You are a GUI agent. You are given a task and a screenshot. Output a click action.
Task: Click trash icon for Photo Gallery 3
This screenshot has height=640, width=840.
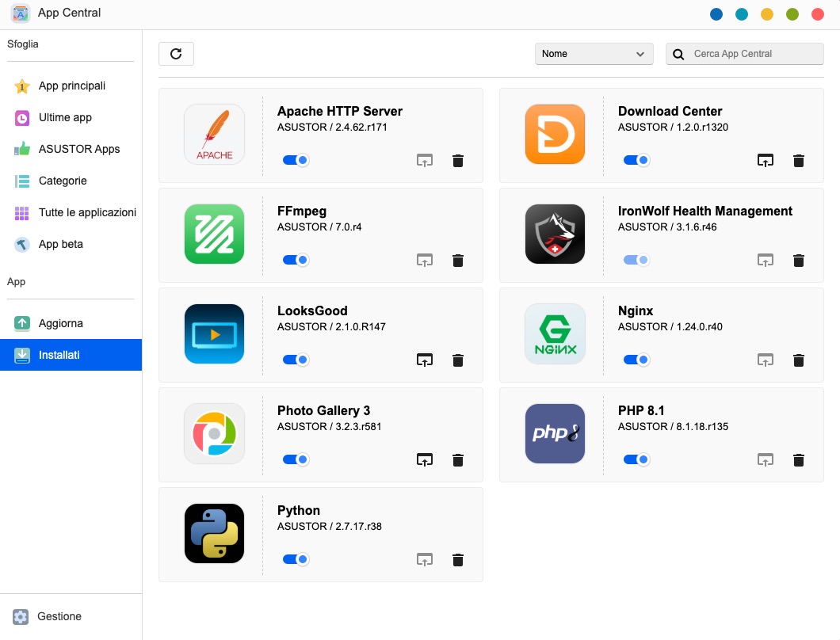click(x=458, y=460)
